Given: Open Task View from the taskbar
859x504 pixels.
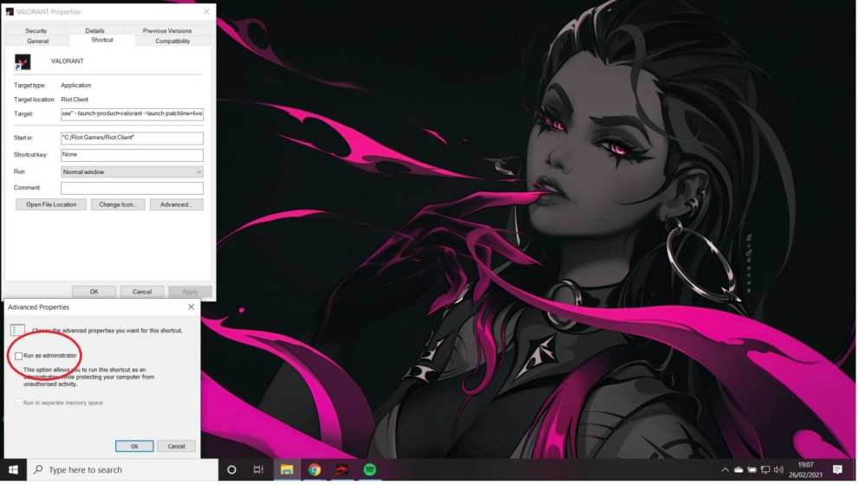Looking at the screenshot, I should (x=258, y=469).
